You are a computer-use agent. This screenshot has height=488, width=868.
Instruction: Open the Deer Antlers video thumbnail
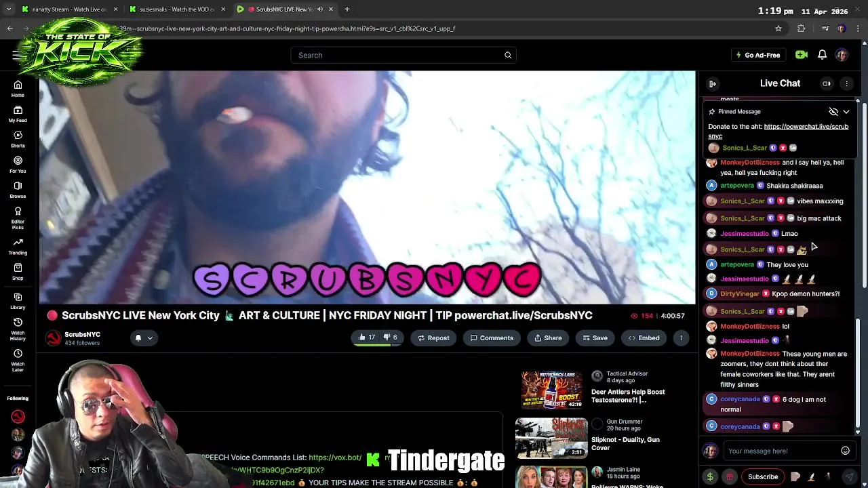point(551,390)
